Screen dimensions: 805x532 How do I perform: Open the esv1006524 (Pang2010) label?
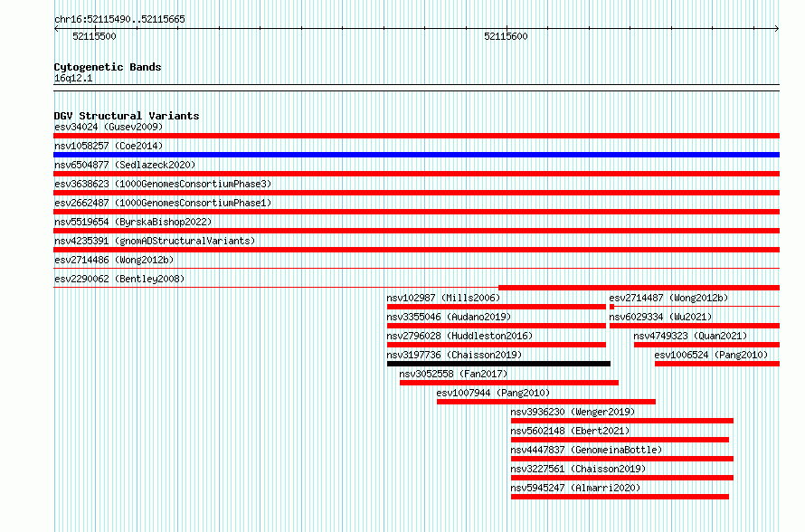[x=711, y=355]
